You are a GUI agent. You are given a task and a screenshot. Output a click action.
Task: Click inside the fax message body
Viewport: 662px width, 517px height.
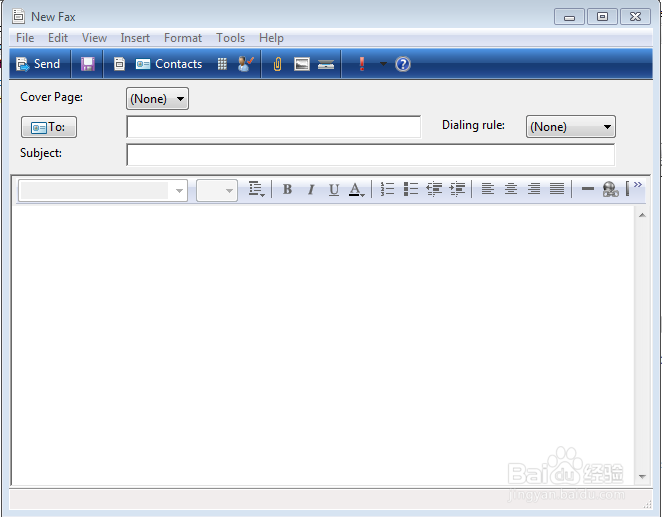323,346
